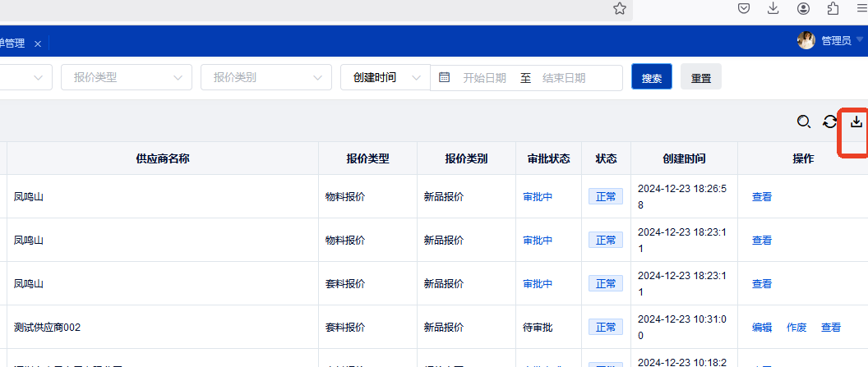
Task: Toggle the search panel magnifier icon
Action: (804, 122)
